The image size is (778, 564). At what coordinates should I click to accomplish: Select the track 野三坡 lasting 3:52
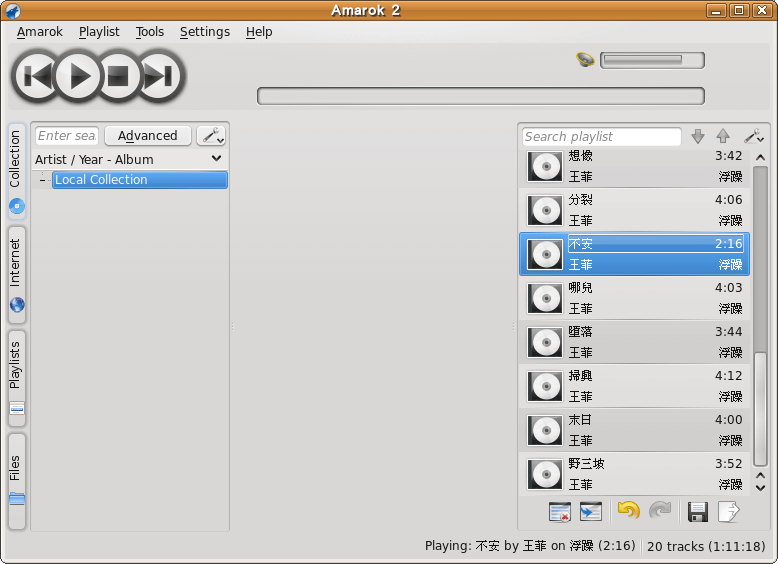[x=634, y=474]
